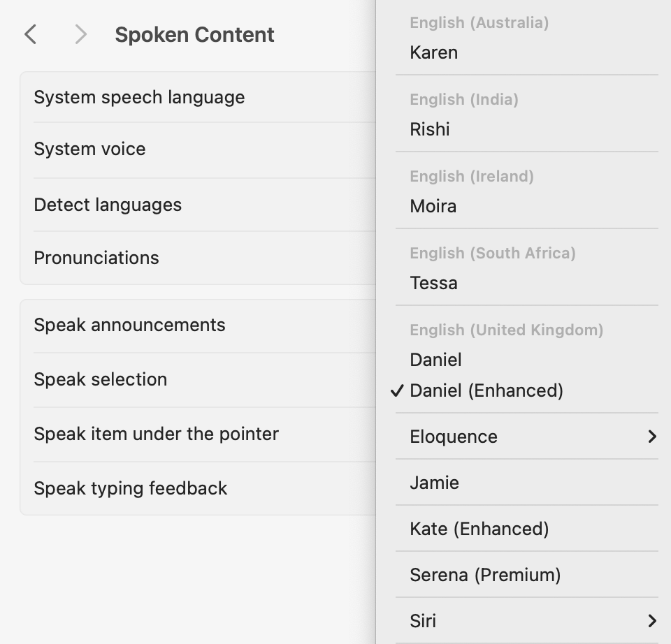
Task: Select the Karen voice
Action: coord(434,52)
